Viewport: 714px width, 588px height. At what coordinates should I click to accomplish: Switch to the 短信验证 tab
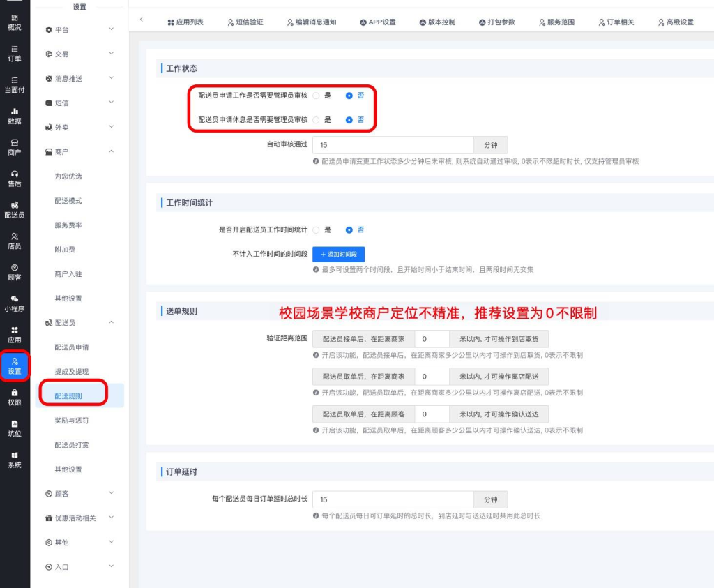(245, 22)
